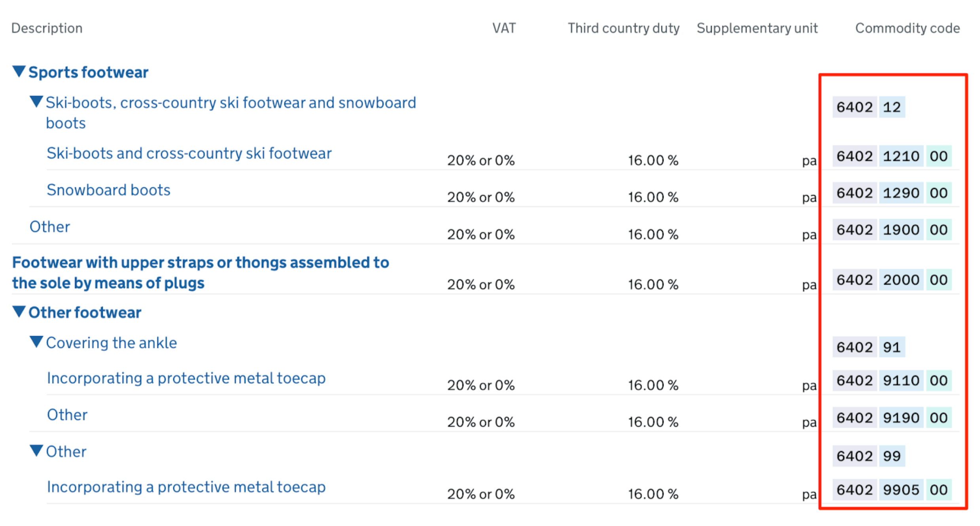980x526 pixels.
Task: Click the Third country duty column header
Action: [x=623, y=28]
